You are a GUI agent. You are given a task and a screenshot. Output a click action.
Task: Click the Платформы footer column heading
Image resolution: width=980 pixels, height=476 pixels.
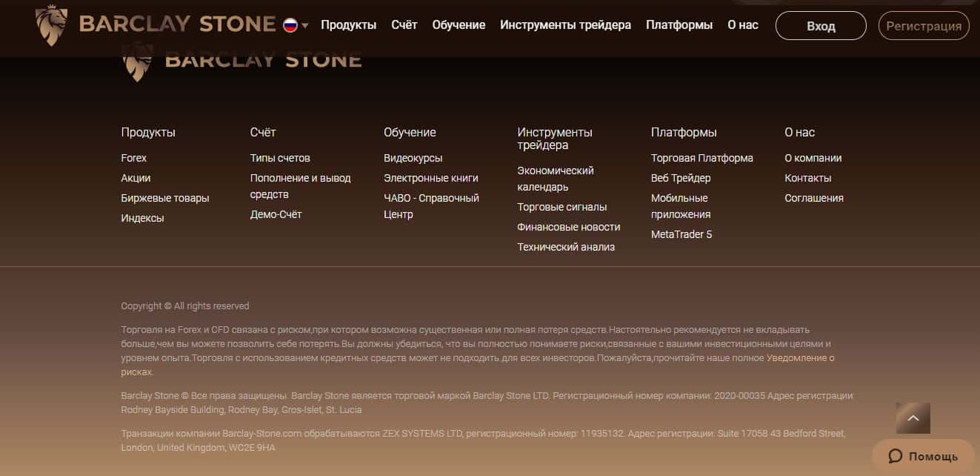[x=684, y=133]
